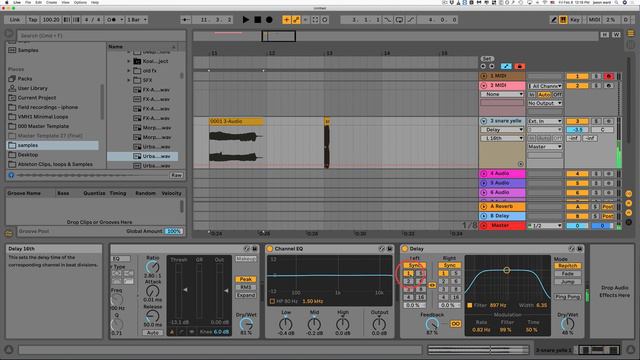Open the quantization 1 Bar dropdown
Screen dimensions: 640x360
coord(136,20)
